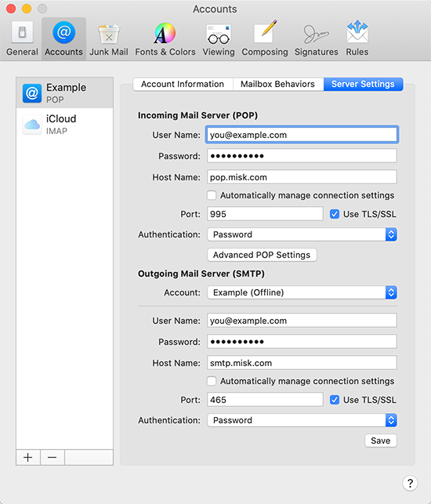The image size is (431, 504).
Task: Switch to the Mailbox Behaviors tab
Action: 277,84
